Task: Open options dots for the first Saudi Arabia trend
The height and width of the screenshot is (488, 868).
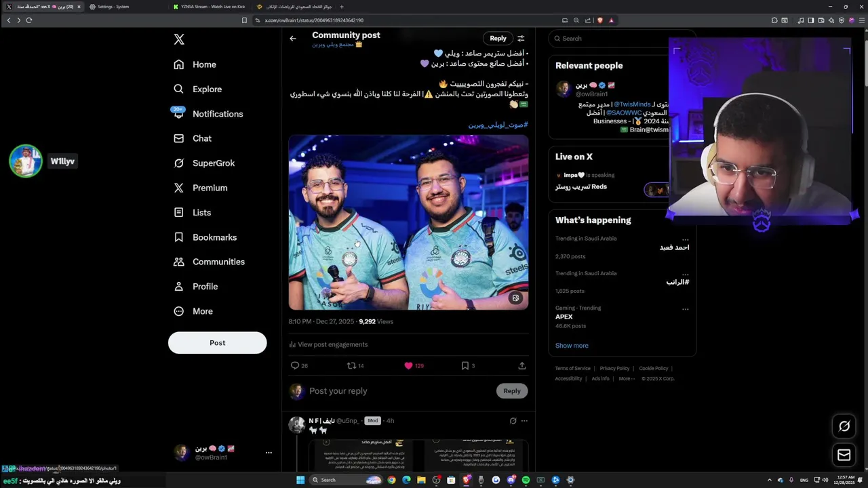Action: [685, 239]
